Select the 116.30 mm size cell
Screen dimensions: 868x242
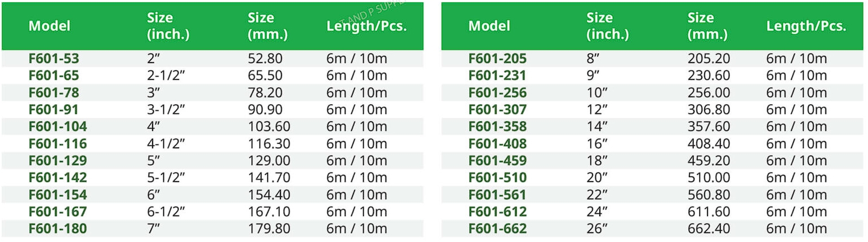click(x=269, y=144)
